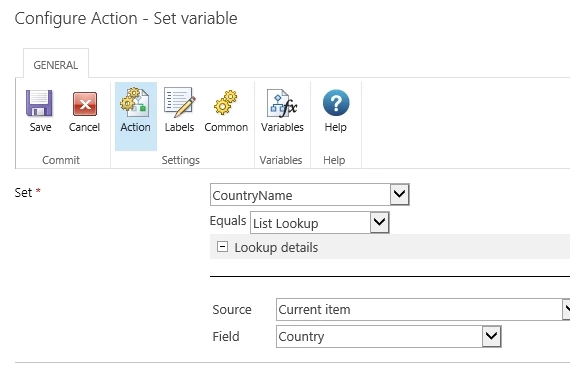
Task: Click the Configure Action - Set variable title
Action: 126,18
